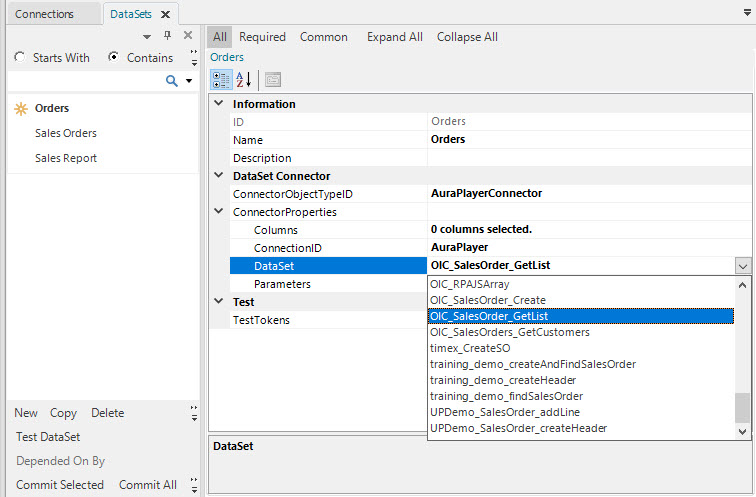Screen dimensions: 756x497
Task: Select the All filter tab
Action: [220, 37]
